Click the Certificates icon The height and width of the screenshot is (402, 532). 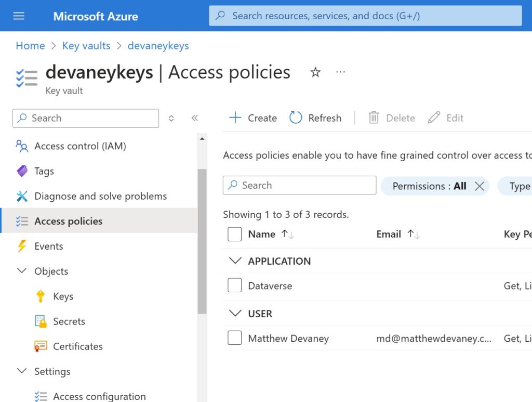(x=41, y=346)
